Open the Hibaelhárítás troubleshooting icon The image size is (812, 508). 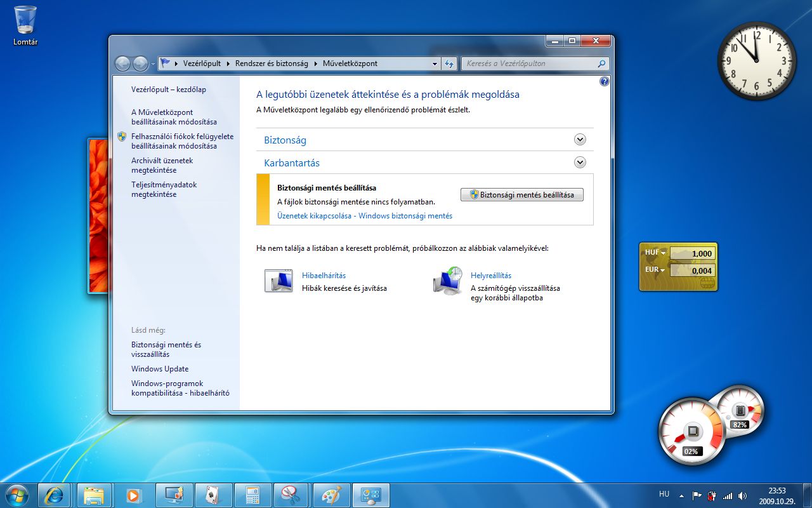[x=278, y=281]
